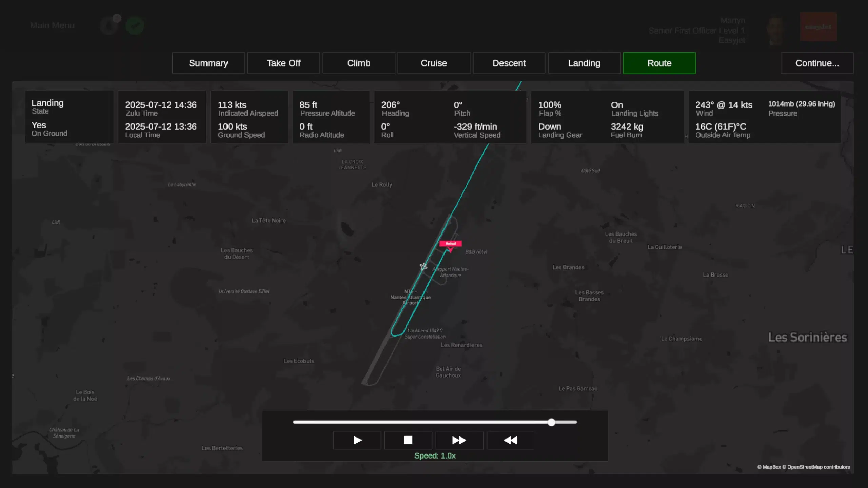Click the easyJet airline logo
The height and width of the screenshot is (488, 868).
[x=818, y=27]
